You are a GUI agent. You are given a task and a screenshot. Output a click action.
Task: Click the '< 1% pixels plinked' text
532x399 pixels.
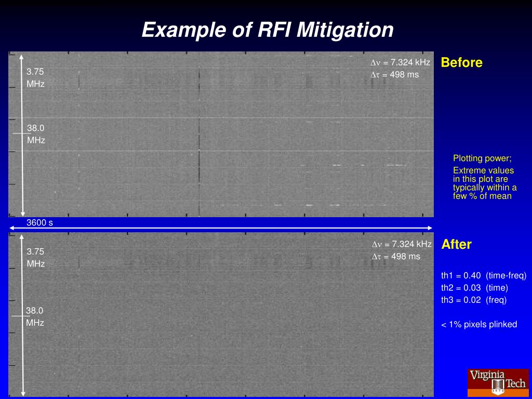479,325
